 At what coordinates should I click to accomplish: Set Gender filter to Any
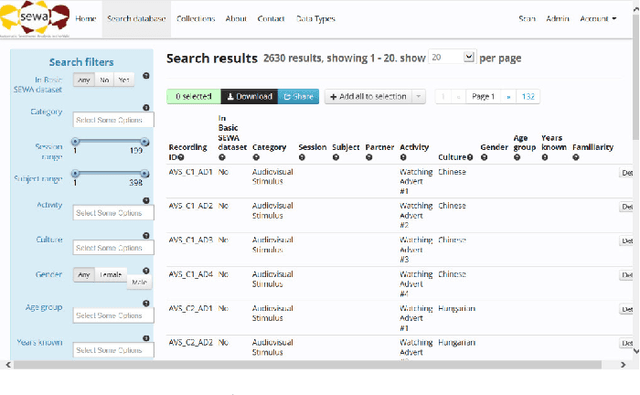[84, 275]
